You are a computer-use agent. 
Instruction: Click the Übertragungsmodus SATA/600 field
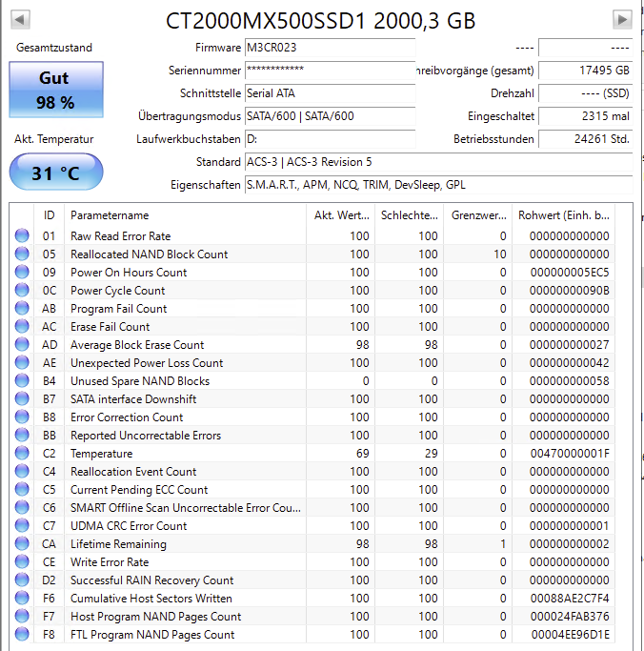click(x=330, y=116)
